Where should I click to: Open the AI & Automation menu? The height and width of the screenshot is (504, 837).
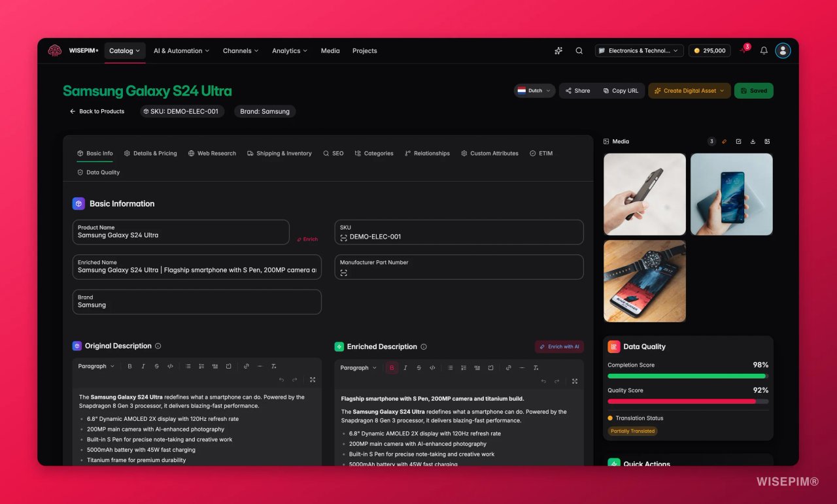(181, 50)
